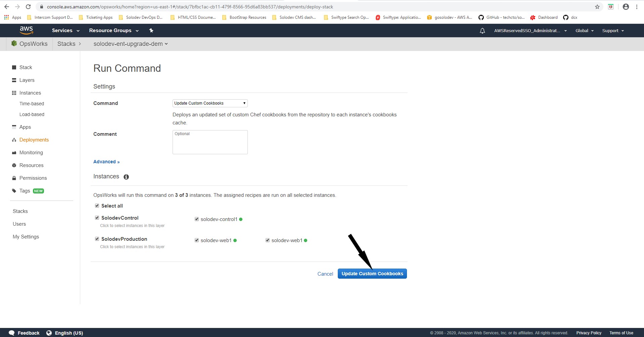Click the Permissions sidebar label
Screen dimensions: 644x337
33,178
